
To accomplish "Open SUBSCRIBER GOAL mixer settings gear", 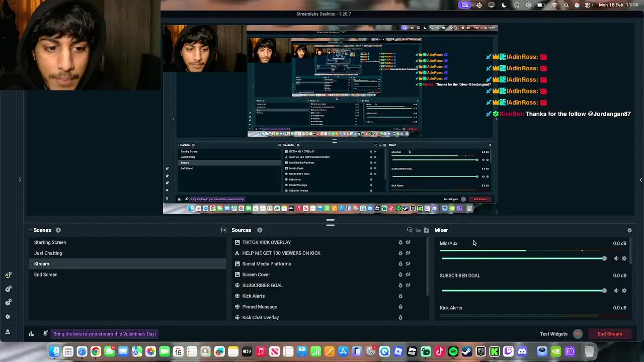I will pyautogui.click(x=624, y=291).
